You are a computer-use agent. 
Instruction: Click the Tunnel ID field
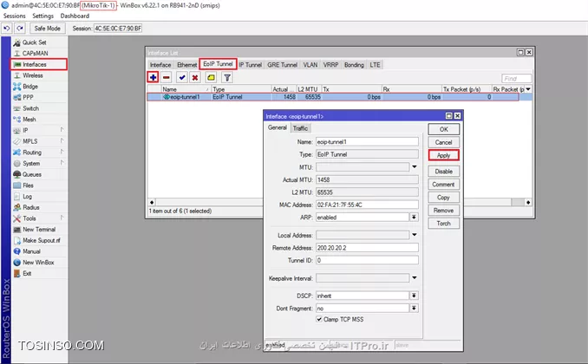click(x=367, y=260)
